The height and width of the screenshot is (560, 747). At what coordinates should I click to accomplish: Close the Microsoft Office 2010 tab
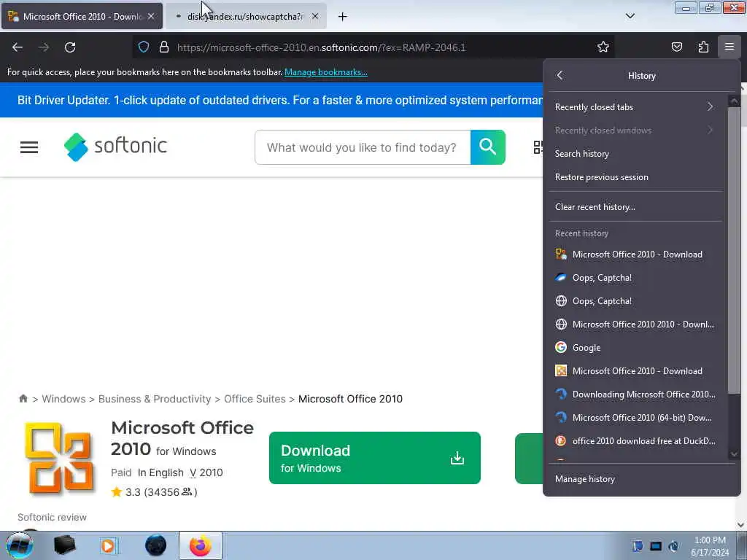pos(151,16)
